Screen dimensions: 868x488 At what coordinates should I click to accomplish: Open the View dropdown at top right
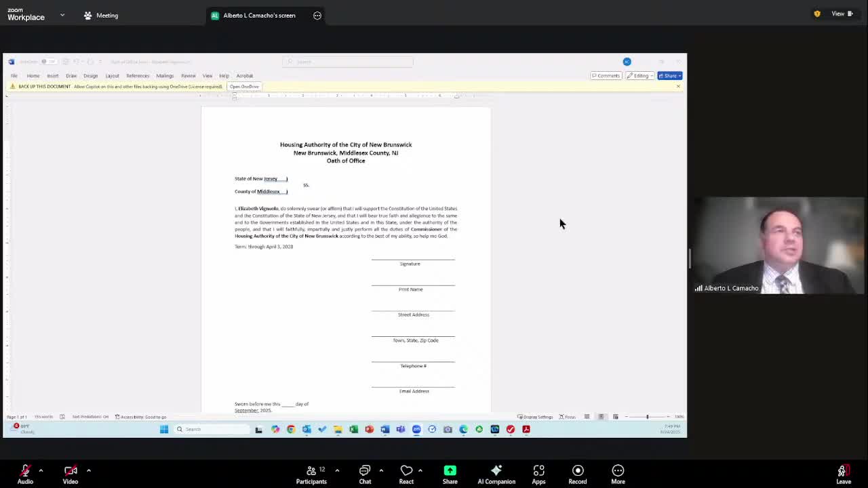pyautogui.click(x=841, y=14)
